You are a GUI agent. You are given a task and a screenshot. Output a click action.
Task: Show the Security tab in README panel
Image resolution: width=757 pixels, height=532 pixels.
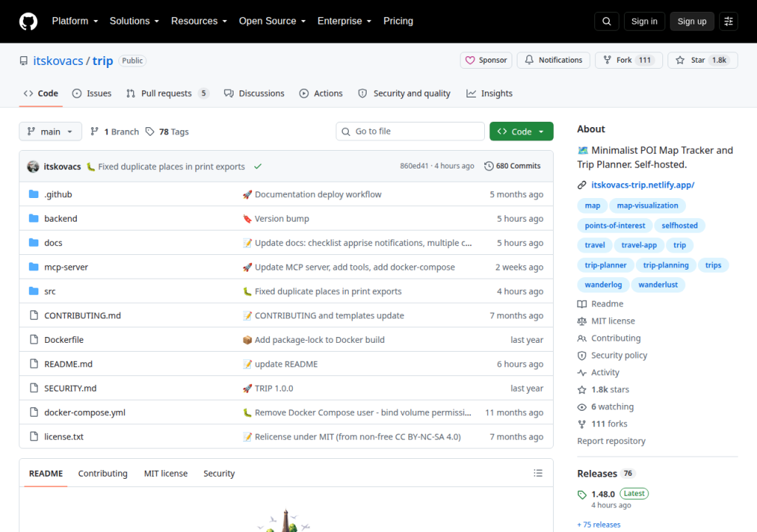[219, 474]
